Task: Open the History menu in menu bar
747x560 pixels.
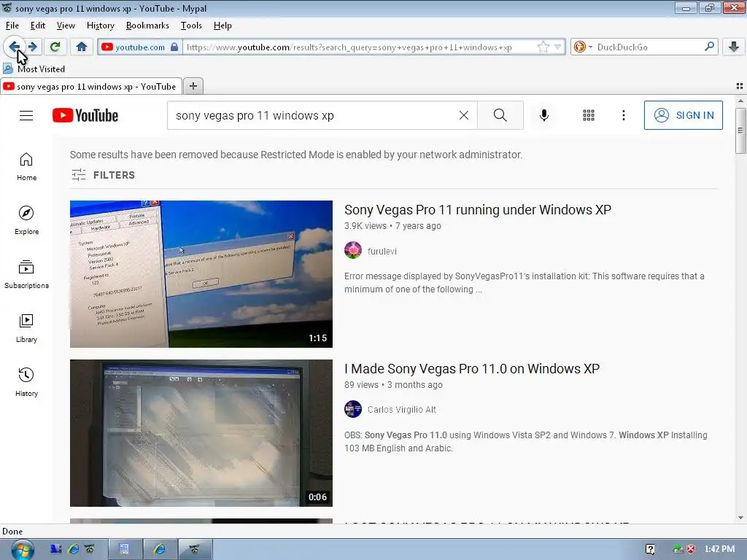Action: coord(101,26)
